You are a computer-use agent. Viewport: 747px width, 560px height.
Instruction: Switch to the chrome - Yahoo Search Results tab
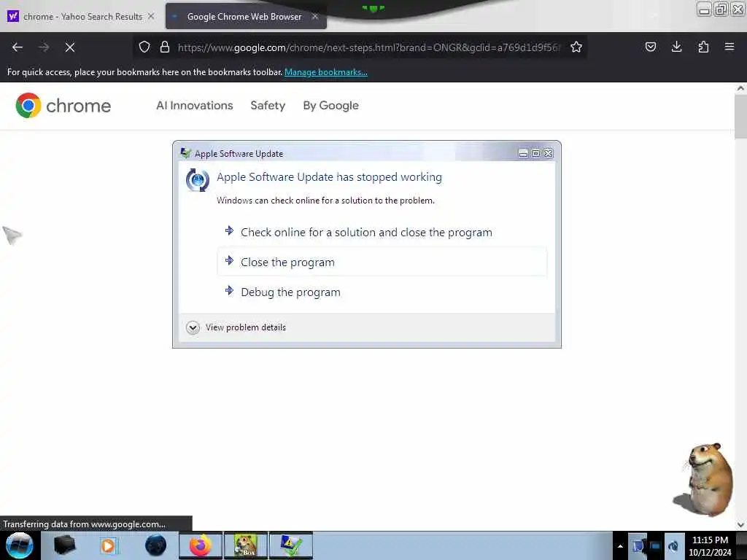click(x=82, y=16)
